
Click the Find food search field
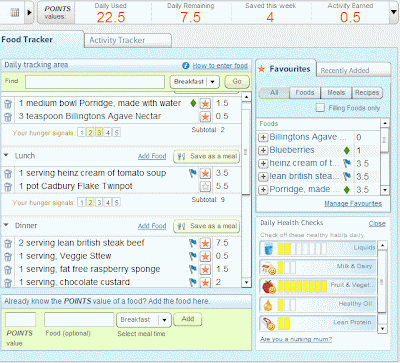(x=95, y=82)
